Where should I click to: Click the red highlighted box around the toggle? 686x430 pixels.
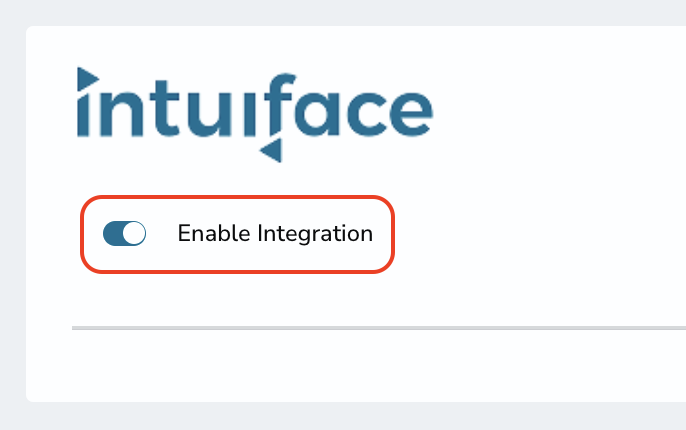point(238,234)
